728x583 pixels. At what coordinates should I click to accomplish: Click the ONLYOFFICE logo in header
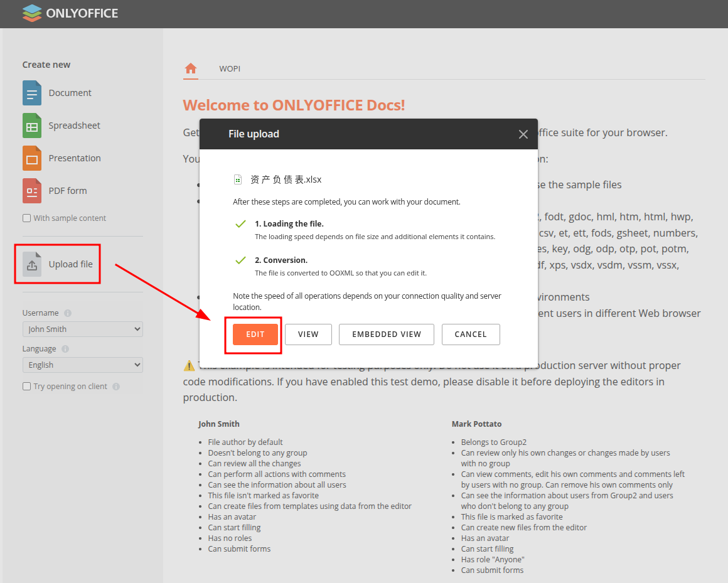point(70,13)
